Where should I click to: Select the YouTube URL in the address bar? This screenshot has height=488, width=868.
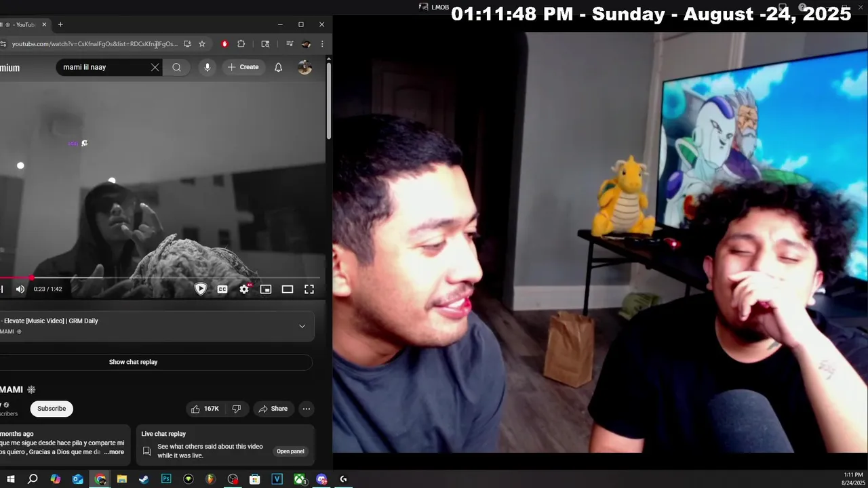click(x=95, y=44)
